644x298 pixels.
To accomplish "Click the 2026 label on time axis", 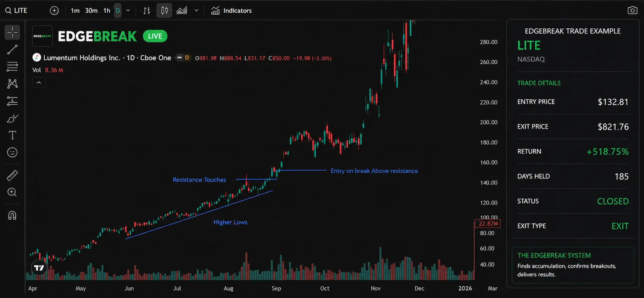I will pyautogui.click(x=465, y=288).
